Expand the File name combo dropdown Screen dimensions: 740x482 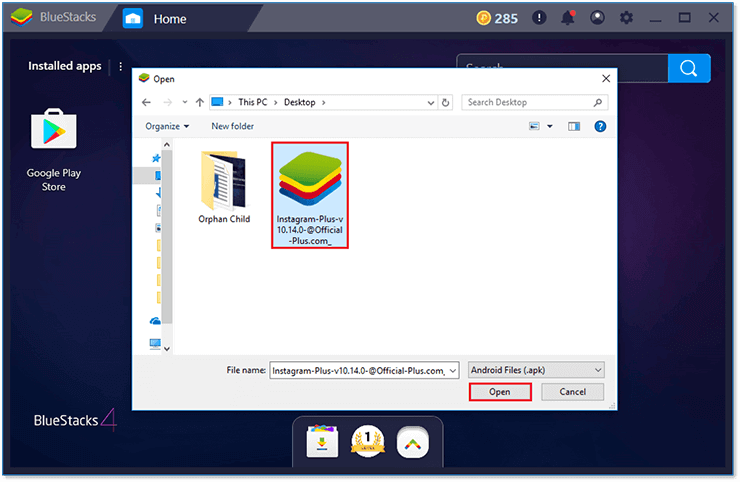point(453,371)
